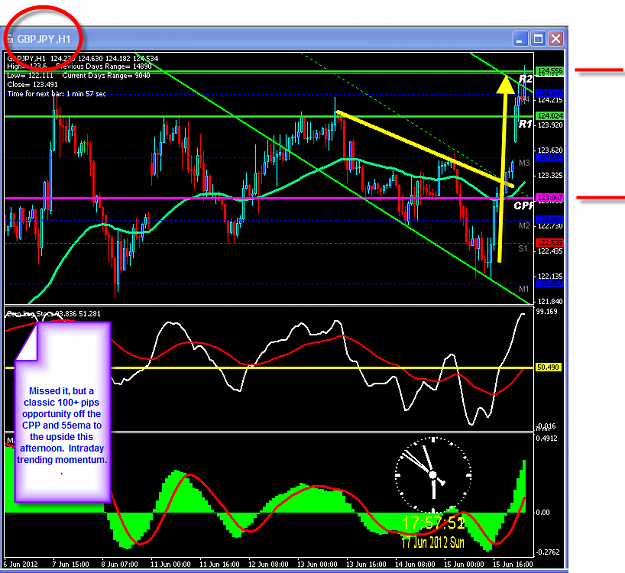This screenshot has height=573, width=625.
Task: Select the magenta 123.067 pivot price label
Action: [x=550, y=198]
